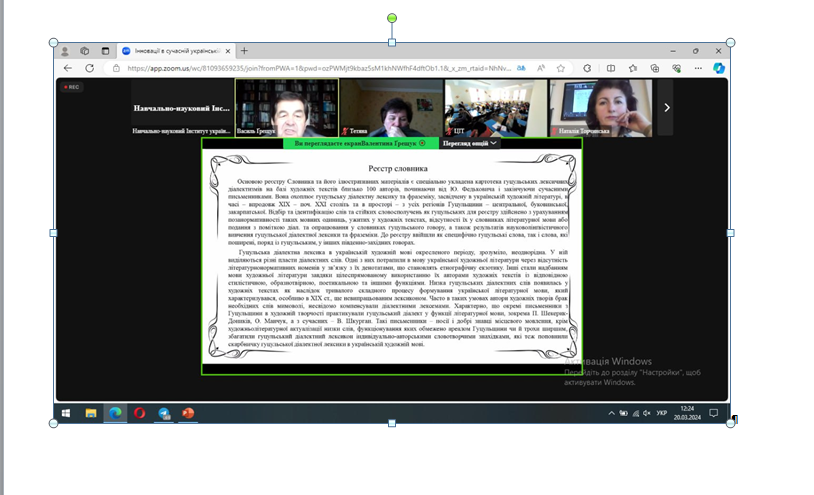
Task: Click the Microsoft Edge taskbar icon
Action: pos(115,413)
